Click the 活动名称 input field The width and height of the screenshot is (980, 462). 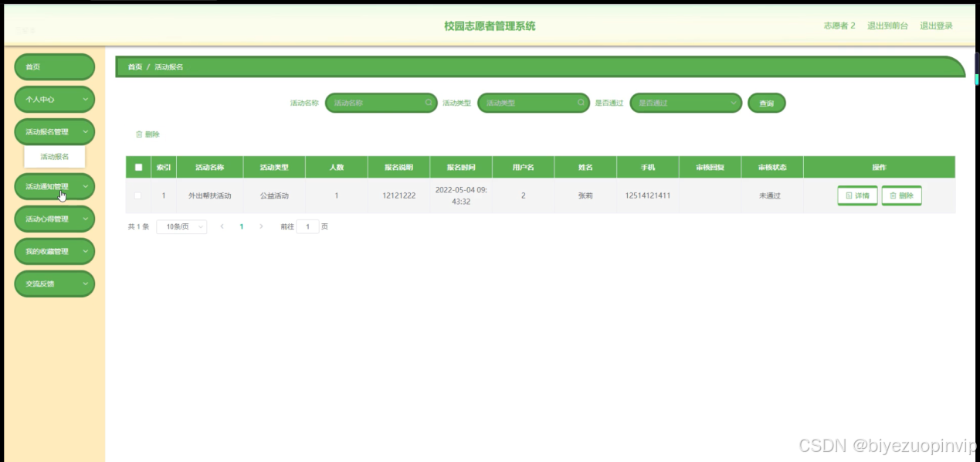coord(381,103)
